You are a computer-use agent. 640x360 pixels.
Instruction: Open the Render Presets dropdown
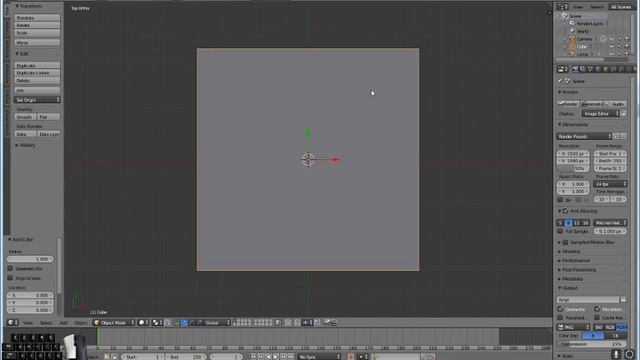(x=584, y=136)
